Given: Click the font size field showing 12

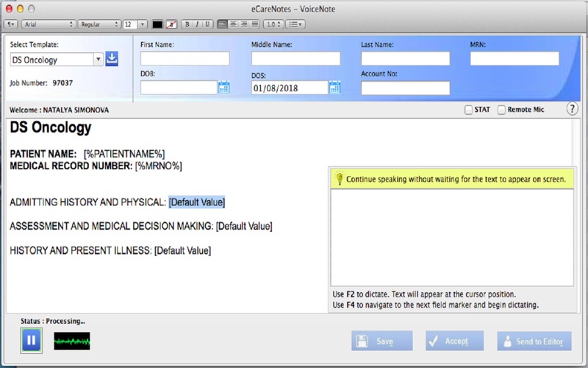Looking at the screenshot, I should pyautogui.click(x=130, y=24).
